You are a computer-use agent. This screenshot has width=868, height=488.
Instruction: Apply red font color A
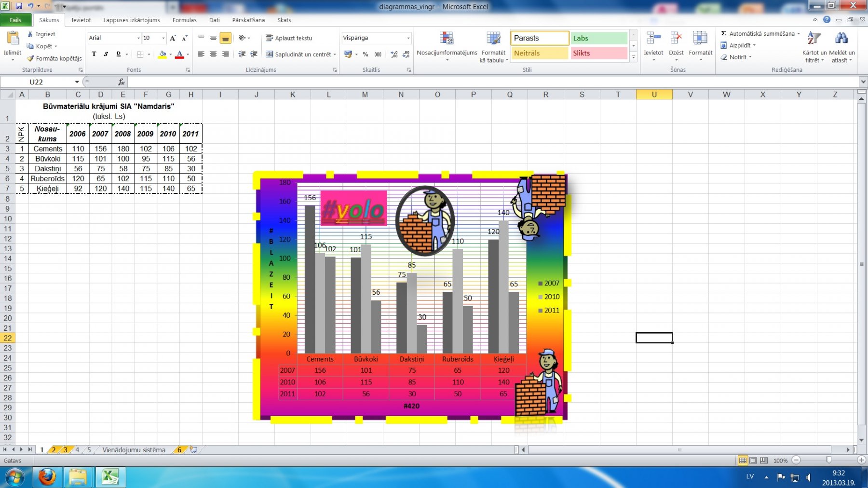coord(179,54)
